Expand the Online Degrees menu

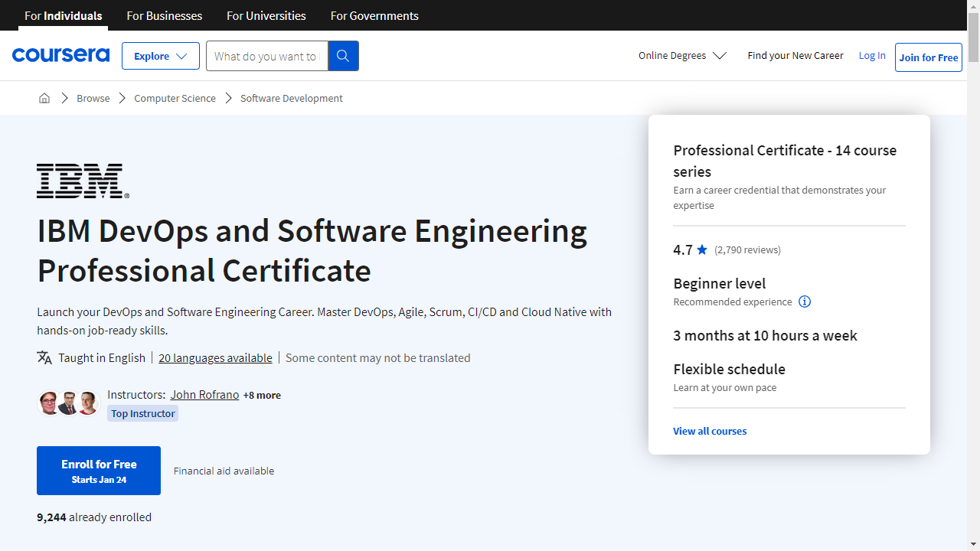pyautogui.click(x=682, y=55)
